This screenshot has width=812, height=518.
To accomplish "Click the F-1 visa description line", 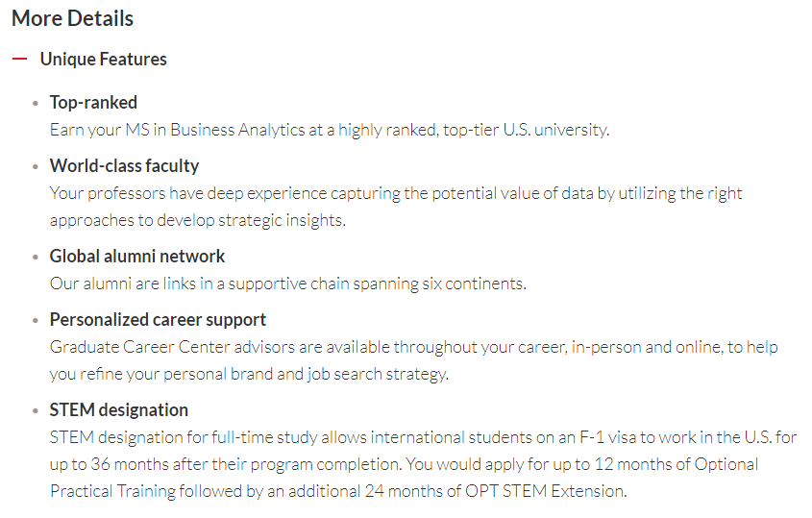I will coord(423,437).
